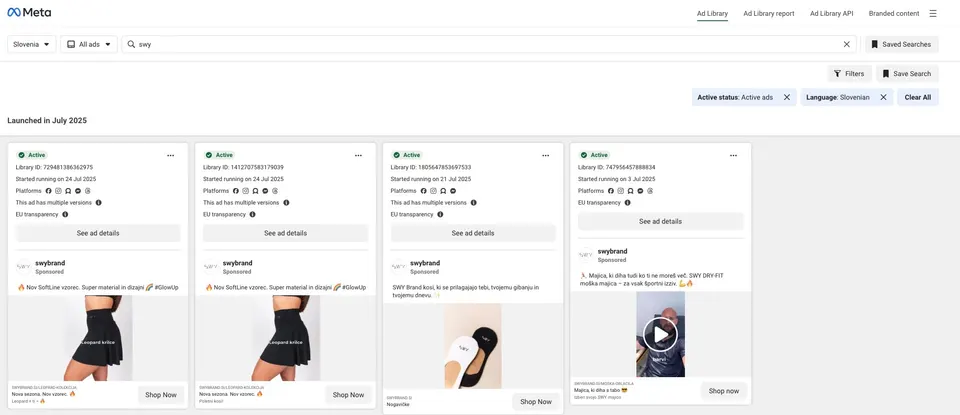Open the All ads category dropdown
The height and width of the screenshot is (415, 960).
pos(89,44)
